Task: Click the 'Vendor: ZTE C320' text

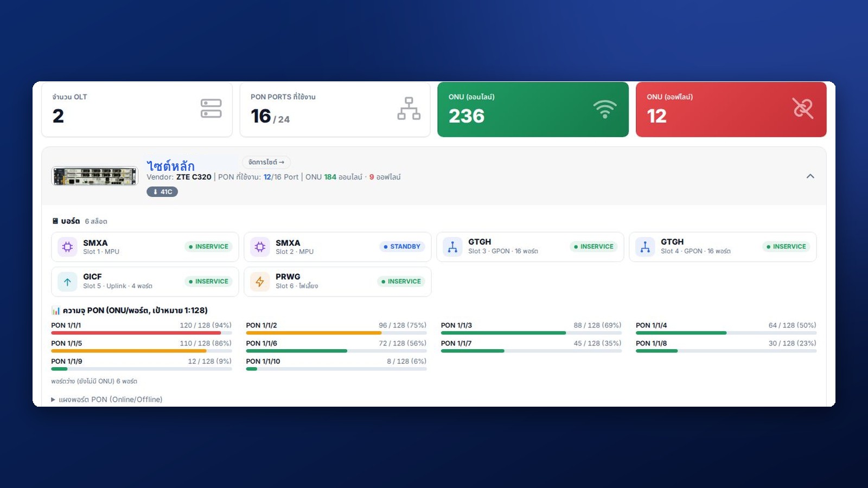Action: (179, 177)
